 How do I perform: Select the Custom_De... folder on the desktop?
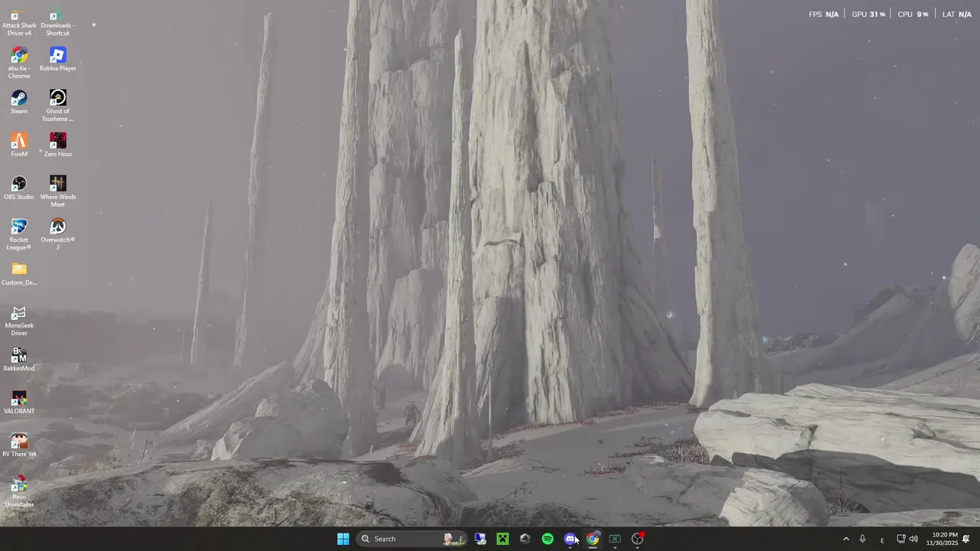point(19,274)
